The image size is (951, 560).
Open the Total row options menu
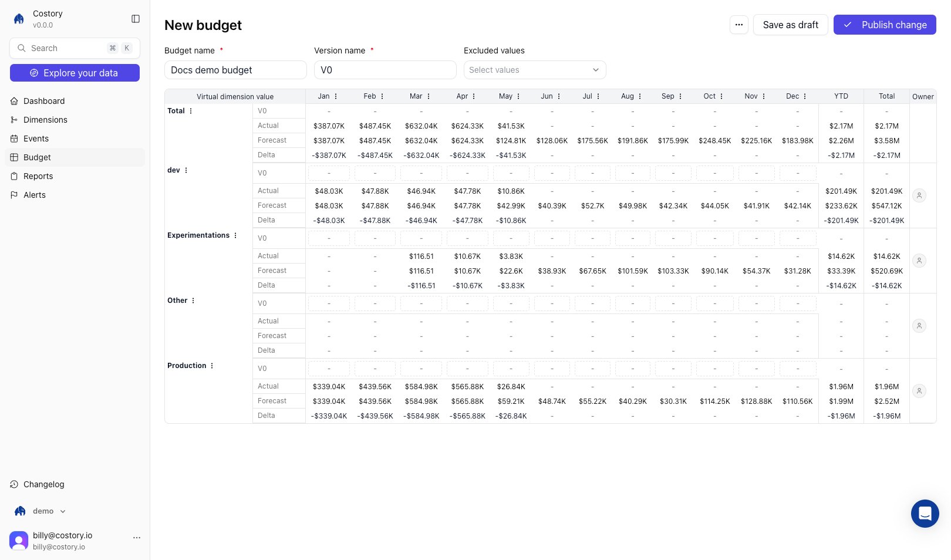[x=191, y=111]
